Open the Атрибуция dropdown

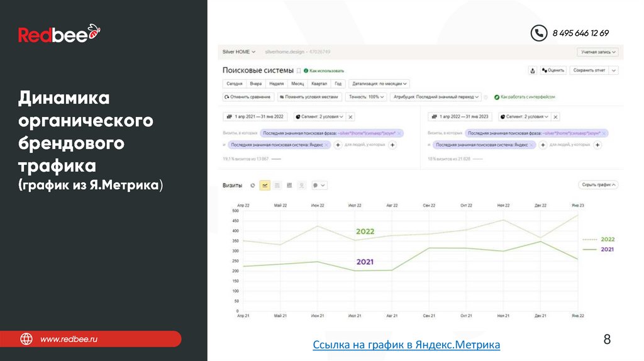[435, 97]
